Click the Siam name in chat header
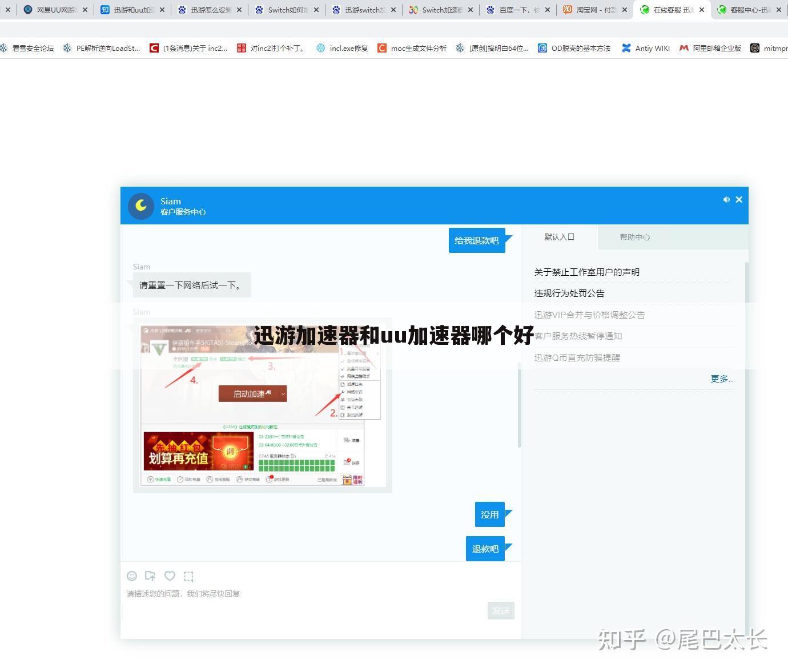Image resolution: width=788 pixels, height=672 pixels. coord(171,201)
